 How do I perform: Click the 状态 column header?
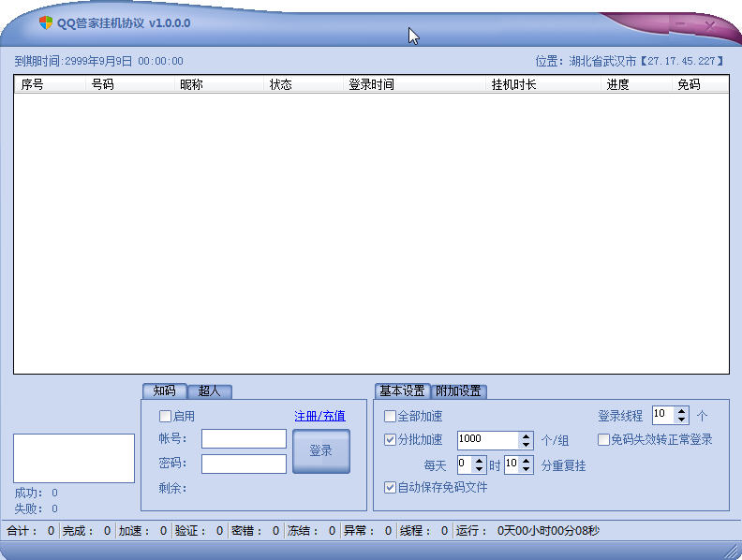303,84
